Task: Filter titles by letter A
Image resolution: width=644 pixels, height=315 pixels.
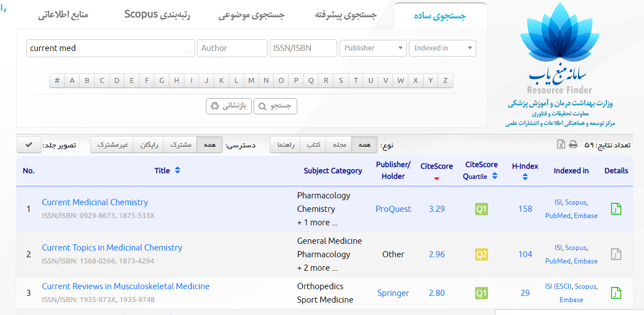Action: (72, 81)
